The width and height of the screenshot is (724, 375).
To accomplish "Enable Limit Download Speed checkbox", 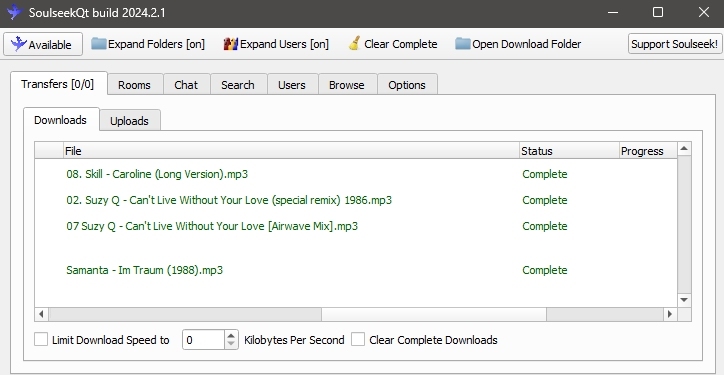I will pyautogui.click(x=41, y=340).
